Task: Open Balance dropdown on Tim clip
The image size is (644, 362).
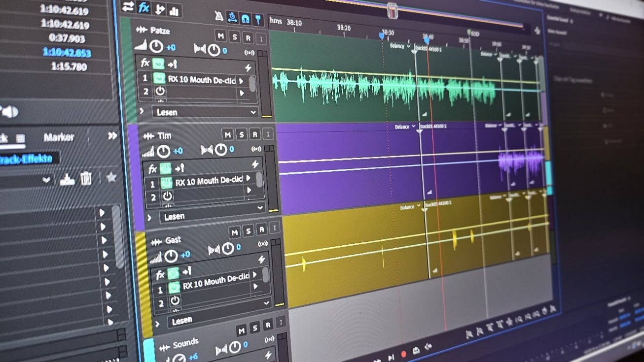Action: (x=405, y=127)
